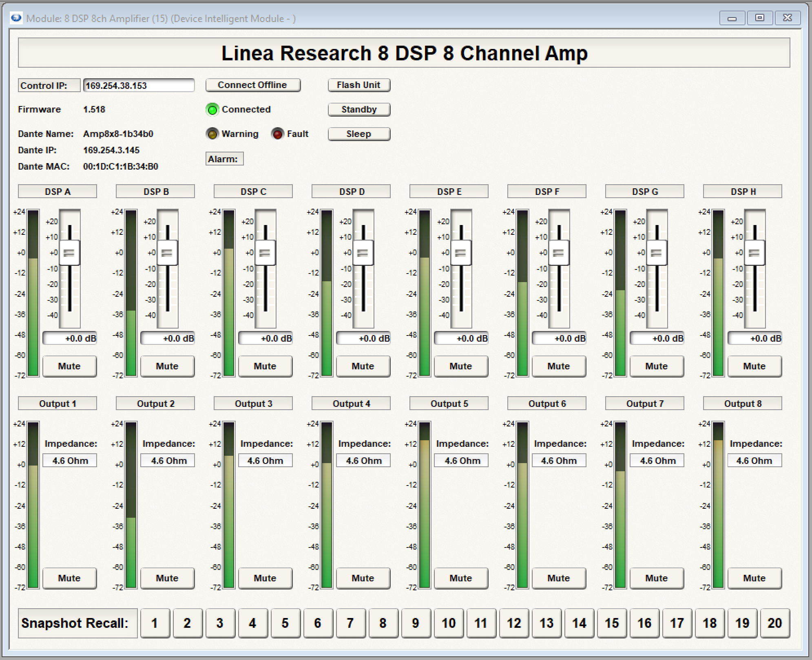Mute DSP B channel

pyautogui.click(x=167, y=366)
